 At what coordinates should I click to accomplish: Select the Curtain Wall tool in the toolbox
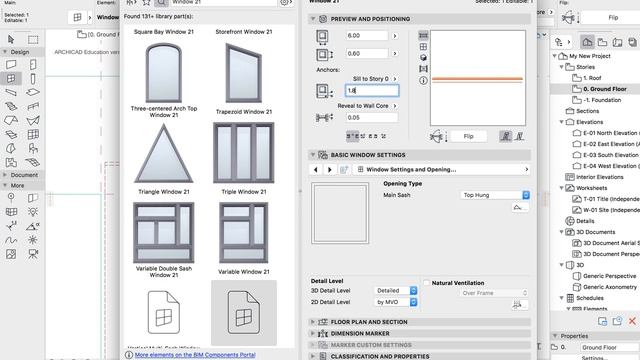coord(33,134)
